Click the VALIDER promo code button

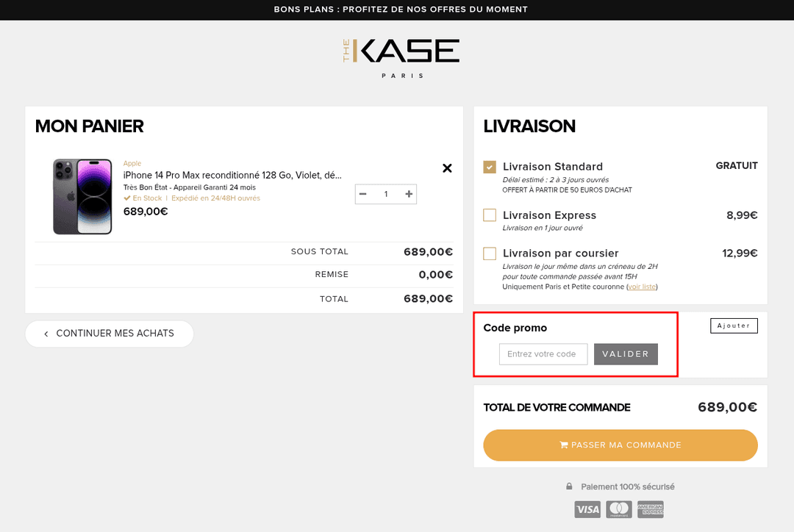coord(626,354)
